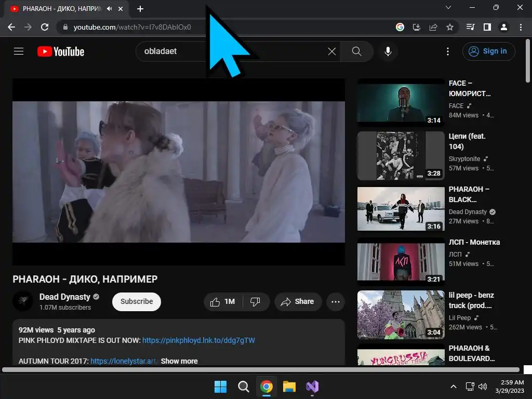
Task: Open lil peep benz truck thumbnail
Action: coord(401,314)
